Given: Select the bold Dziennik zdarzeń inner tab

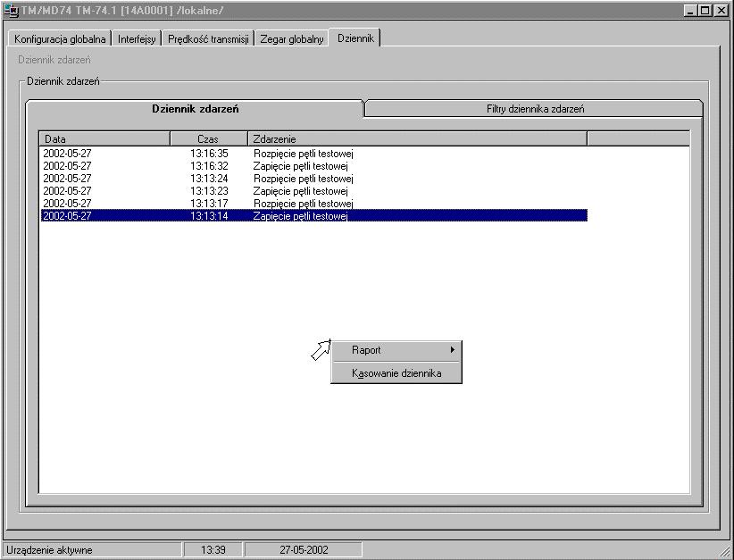Looking at the screenshot, I should tap(196, 109).
